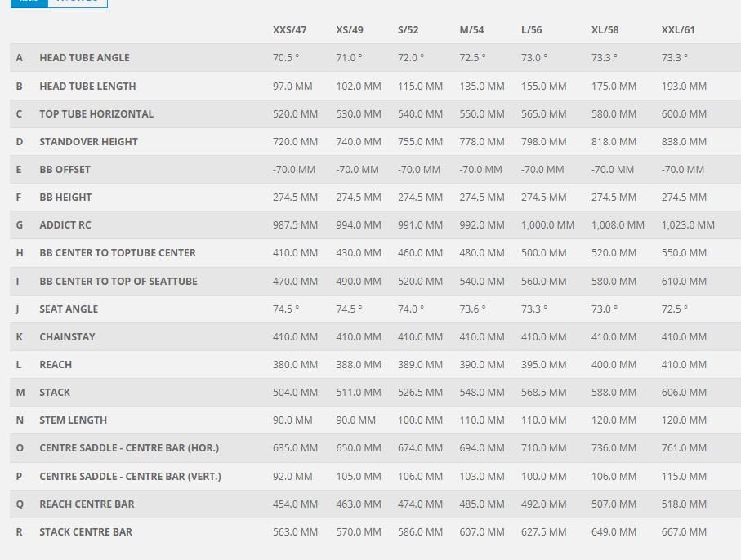Click the M/54 size column header
The height and width of the screenshot is (560, 741).
471,30
